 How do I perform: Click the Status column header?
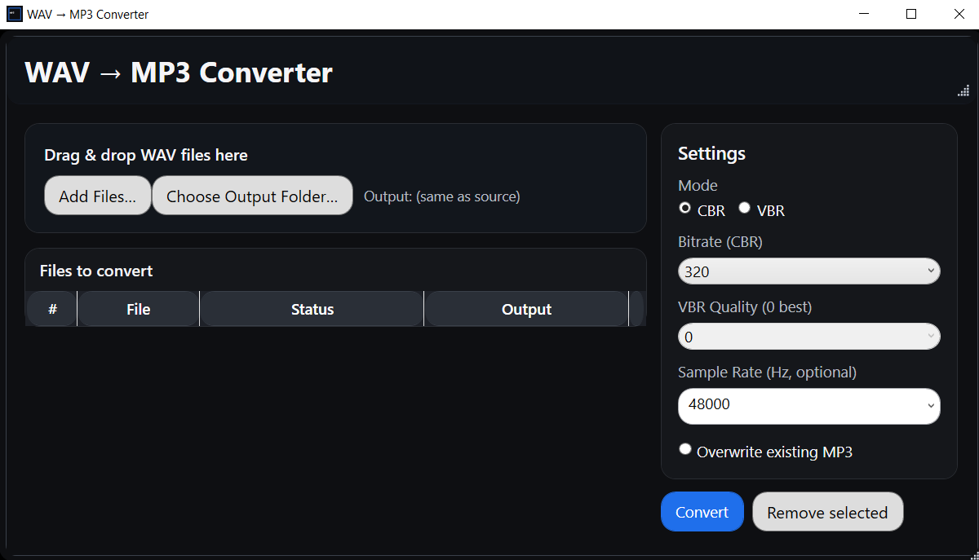pyautogui.click(x=312, y=309)
